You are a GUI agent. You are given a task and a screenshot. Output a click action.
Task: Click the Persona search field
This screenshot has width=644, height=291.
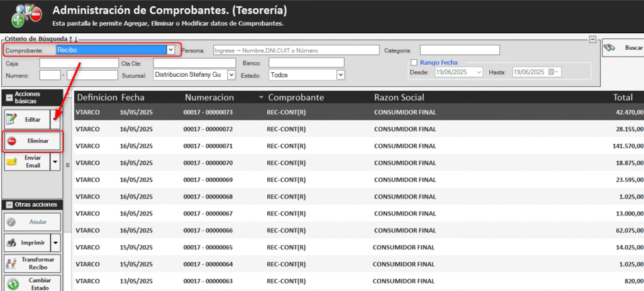coord(296,50)
